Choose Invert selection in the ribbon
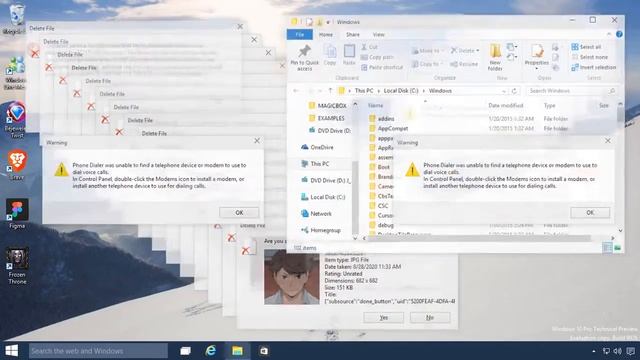The width and height of the screenshot is (640, 360). pos(594,67)
